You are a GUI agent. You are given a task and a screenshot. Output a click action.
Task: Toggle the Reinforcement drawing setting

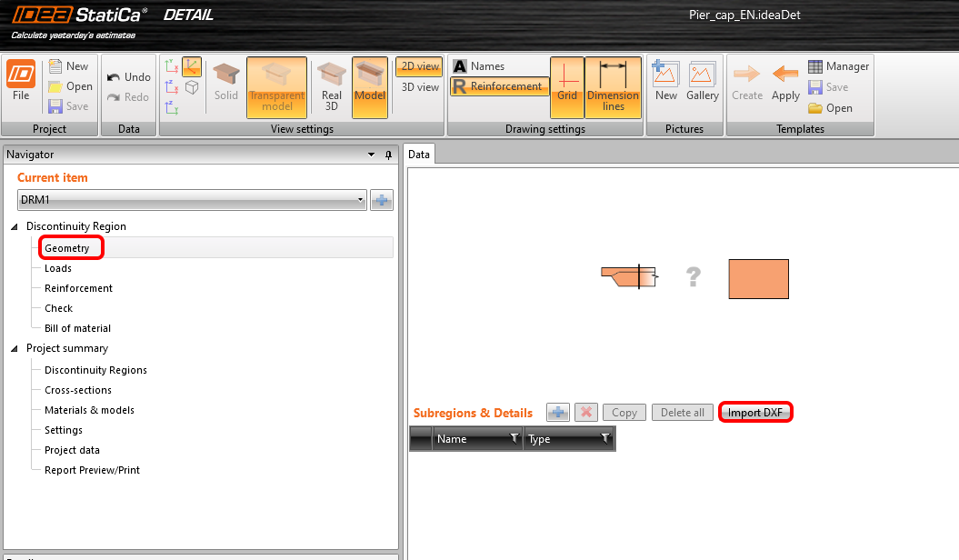point(498,85)
